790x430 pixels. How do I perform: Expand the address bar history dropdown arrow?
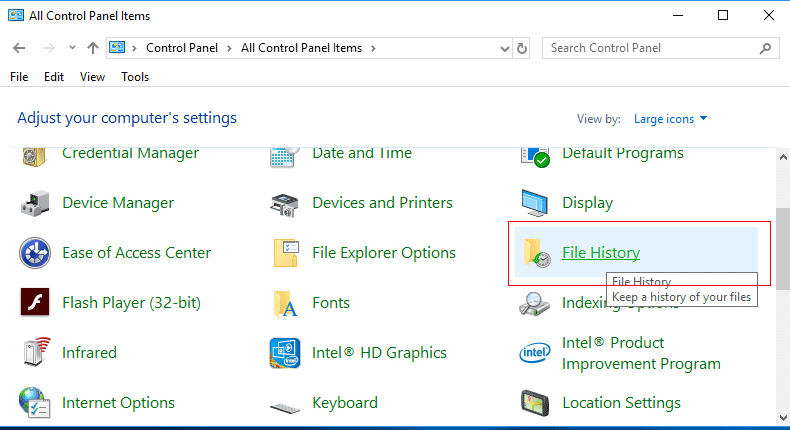tap(502, 48)
